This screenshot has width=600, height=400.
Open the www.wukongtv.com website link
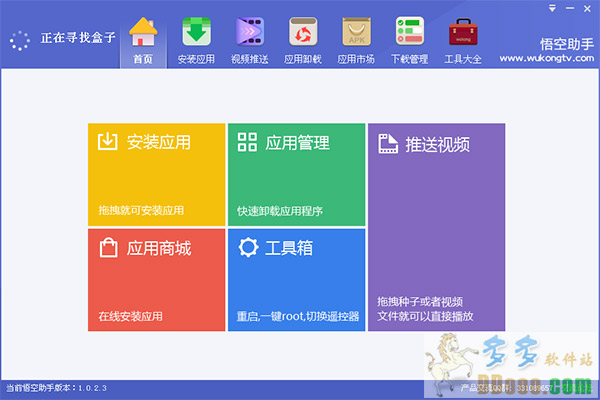(547, 58)
